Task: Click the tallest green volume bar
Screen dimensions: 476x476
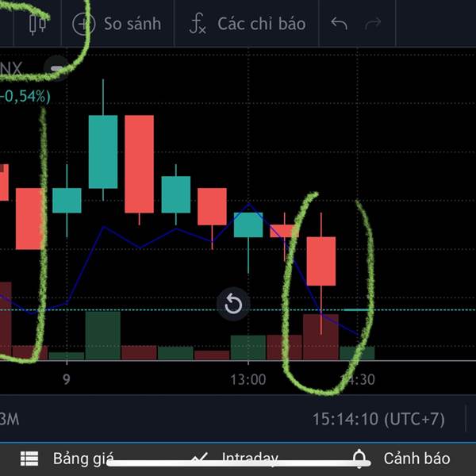Action: point(103,335)
